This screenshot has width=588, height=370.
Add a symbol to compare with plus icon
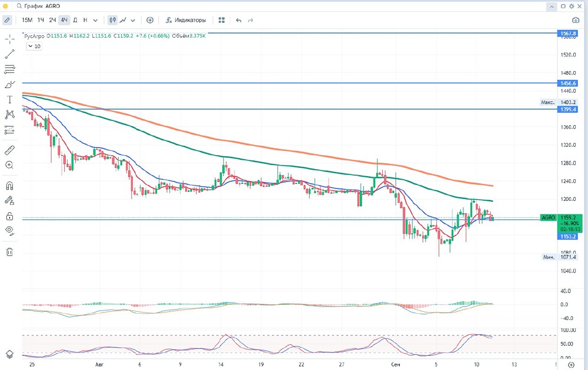pyautogui.click(x=150, y=20)
